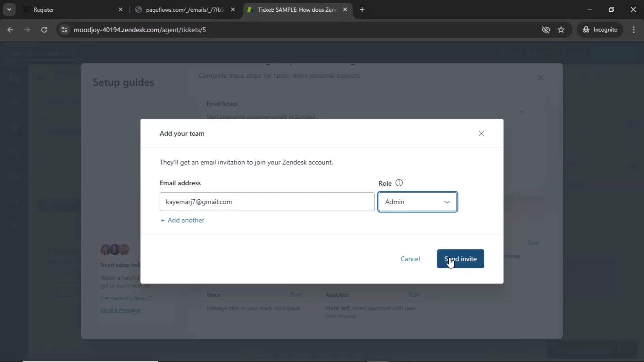Close the Ticket SAMPLE tab
This screenshot has width=644, height=362.
(345, 10)
